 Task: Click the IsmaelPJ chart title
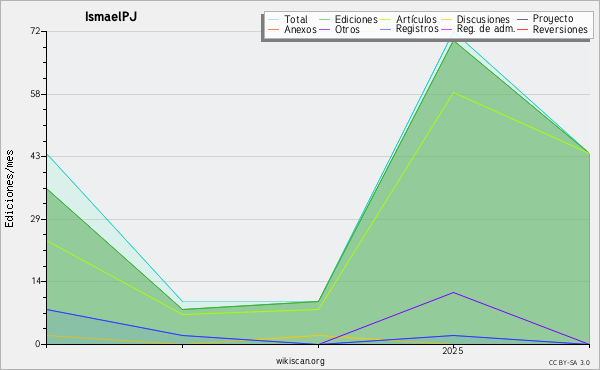pyautogui.click(x=111, y=17)
